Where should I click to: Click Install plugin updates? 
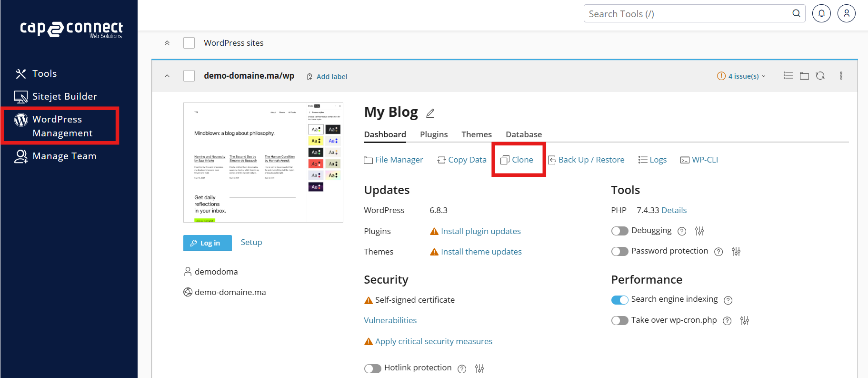click(481, 231)
